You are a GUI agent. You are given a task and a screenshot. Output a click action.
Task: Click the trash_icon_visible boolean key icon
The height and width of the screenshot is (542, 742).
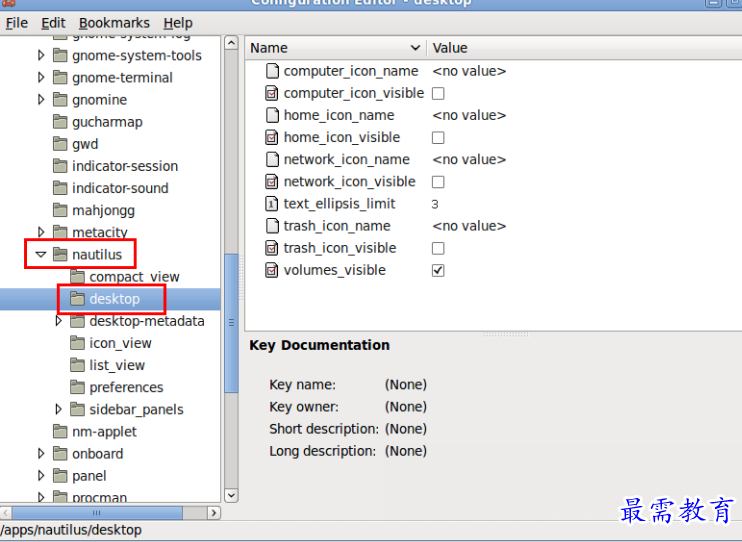pos(272,248)
